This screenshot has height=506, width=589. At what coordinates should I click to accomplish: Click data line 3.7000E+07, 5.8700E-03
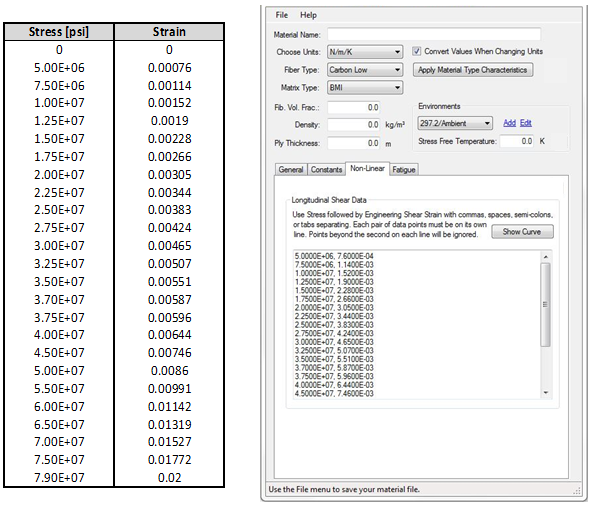click(x=334, y=368)
